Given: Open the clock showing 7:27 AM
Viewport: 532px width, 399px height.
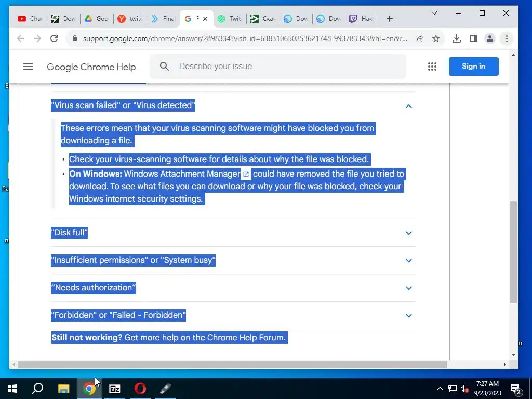Looking at the screenshot, I should [487, 389].
